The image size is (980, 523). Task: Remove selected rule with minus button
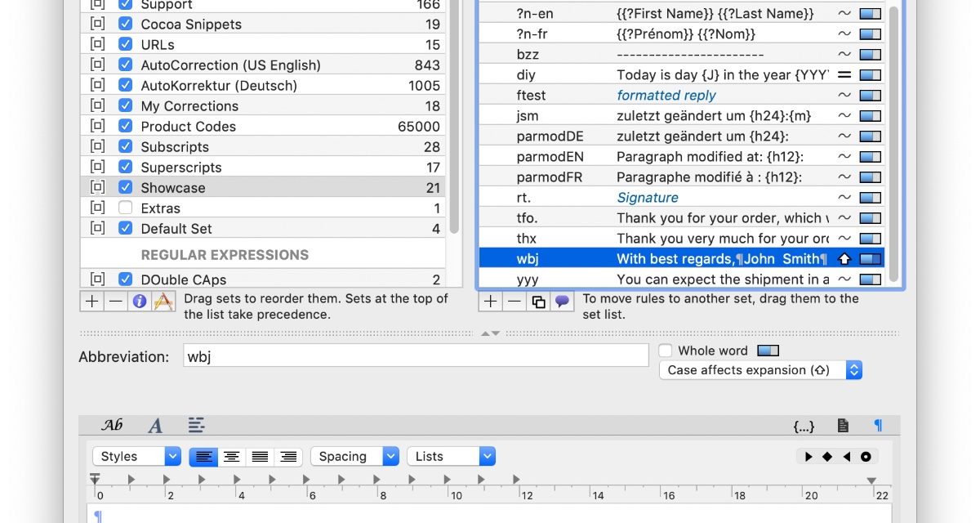[514, 302]
